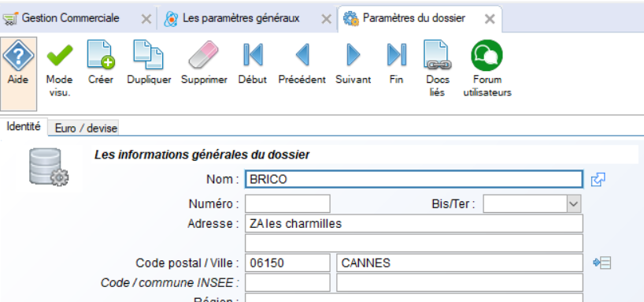The height and width of the screenshot is (302, 644).
Task: Select the Dupliquer toolbar icon
Action: 149,62
